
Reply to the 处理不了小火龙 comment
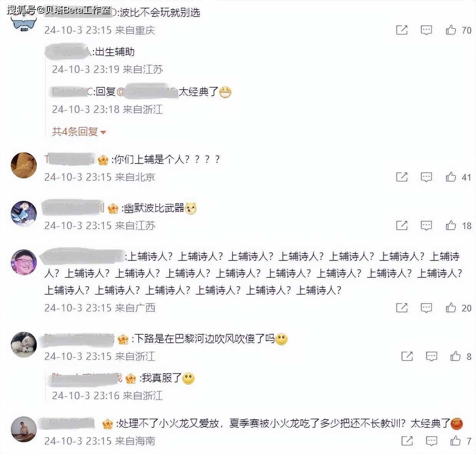[x=431, y=441]
